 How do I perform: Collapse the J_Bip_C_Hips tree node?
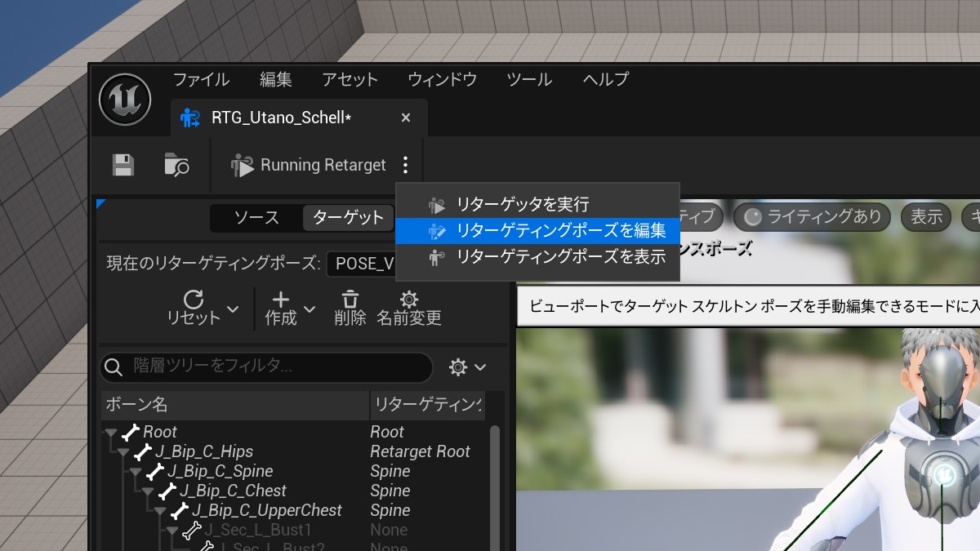tap(123, 452)
